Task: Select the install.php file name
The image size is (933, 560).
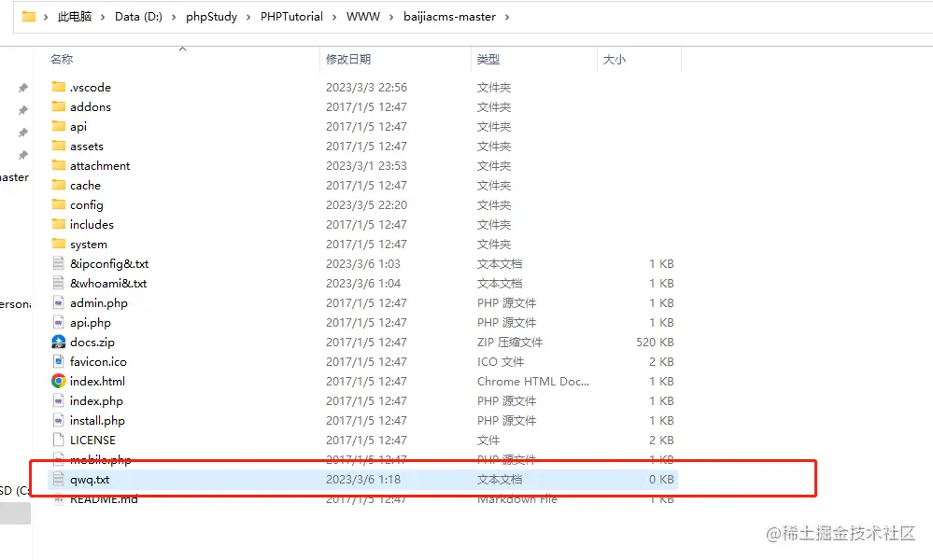Action: pos(97,420)
